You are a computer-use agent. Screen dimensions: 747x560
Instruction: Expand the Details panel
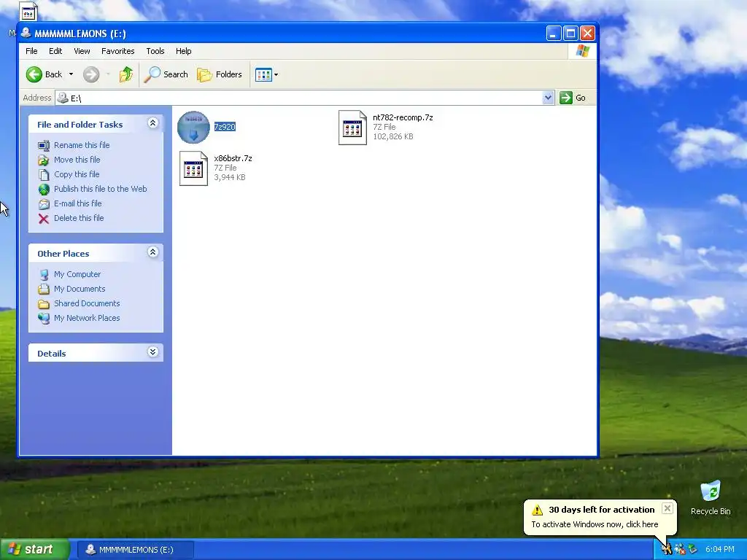click(x=153, y=352)
